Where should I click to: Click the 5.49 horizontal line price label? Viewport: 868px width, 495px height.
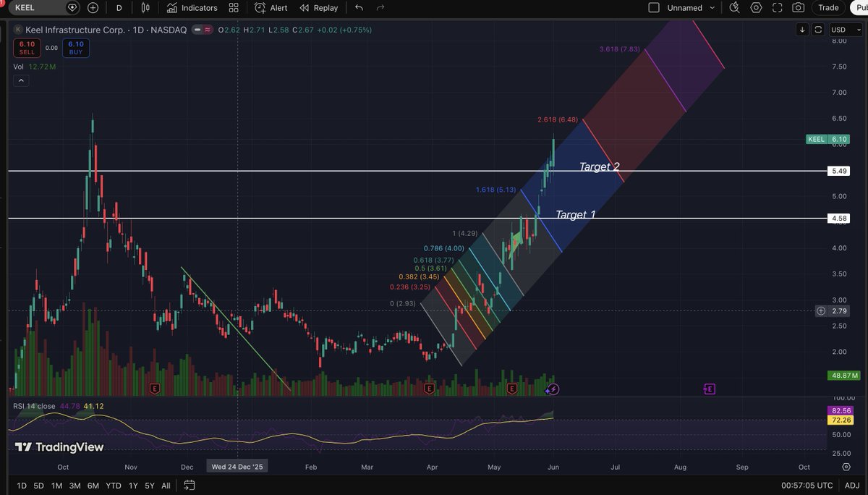(839, 172)
